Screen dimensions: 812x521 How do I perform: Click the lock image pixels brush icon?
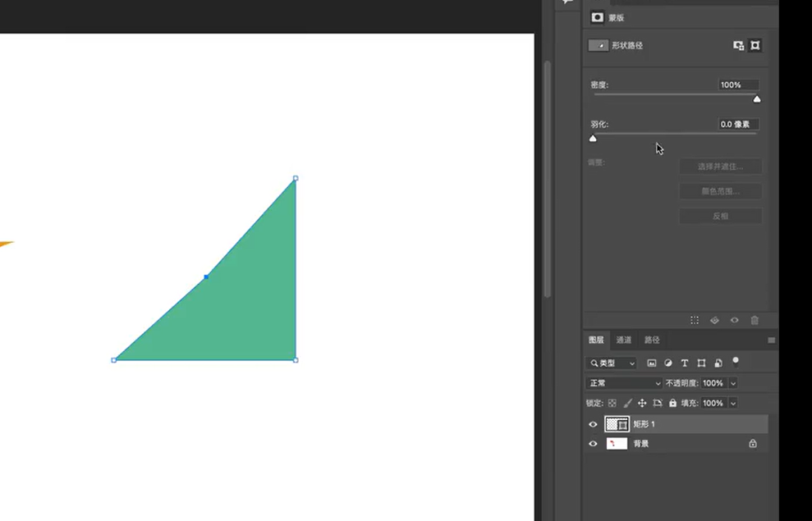click(x=627, y=403)
